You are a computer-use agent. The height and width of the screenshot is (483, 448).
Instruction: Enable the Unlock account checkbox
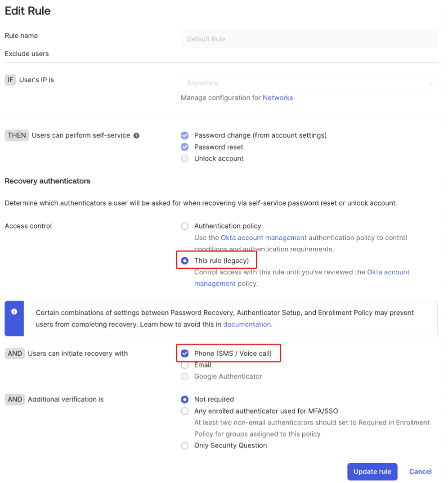point(184,159)
